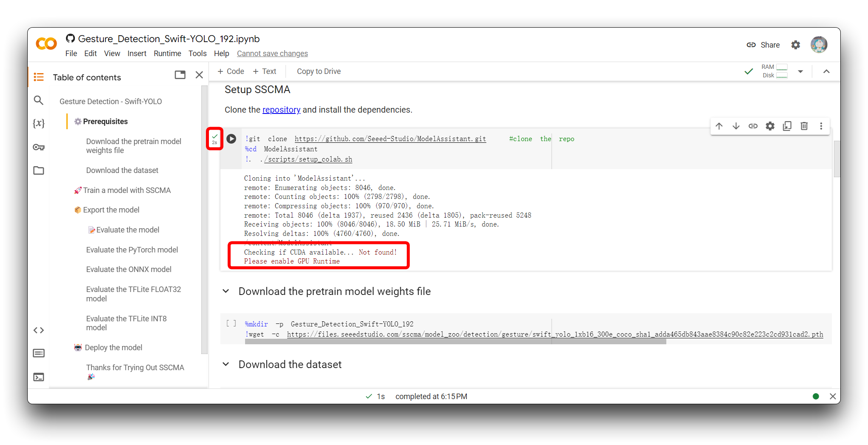This screenshot has height=445, width=868.
Task: Copy link to cell icon
Action: (x=753, y=126)
